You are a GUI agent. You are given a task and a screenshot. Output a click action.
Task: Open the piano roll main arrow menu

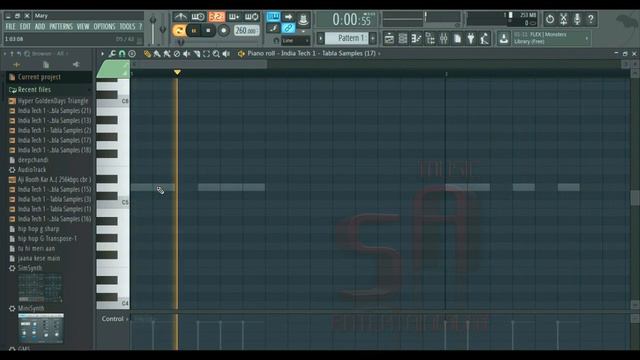102,53
